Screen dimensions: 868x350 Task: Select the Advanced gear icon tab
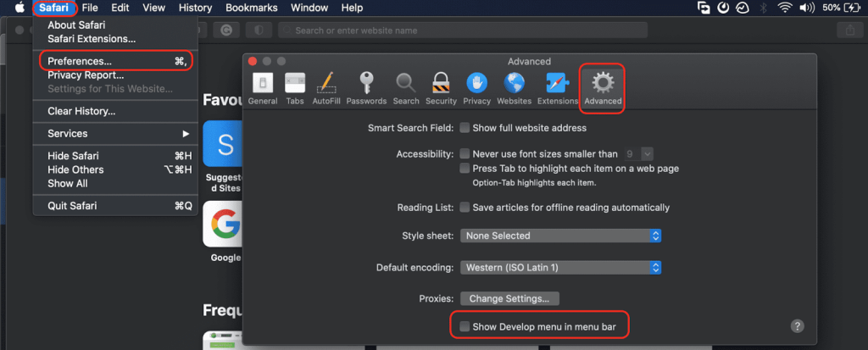[x=603, y=89]
